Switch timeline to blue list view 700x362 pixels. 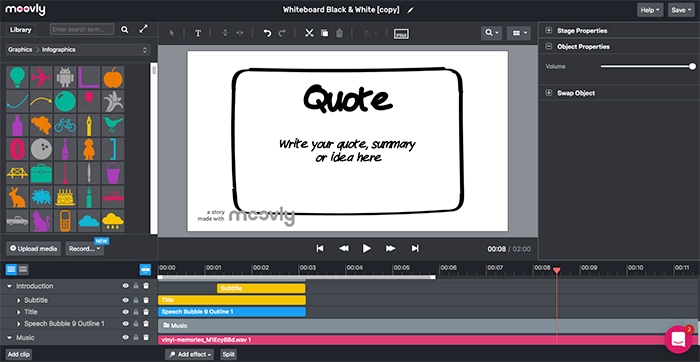coord(11,269)
